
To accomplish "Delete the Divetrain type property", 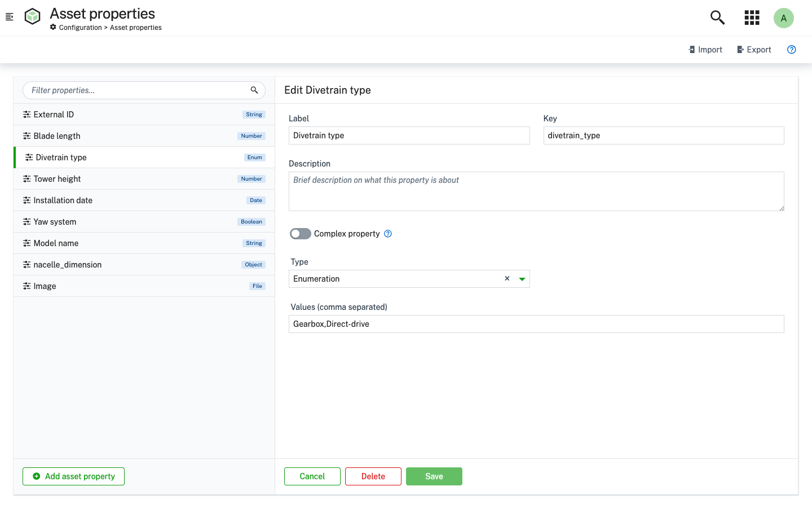I will pos(373,476).
